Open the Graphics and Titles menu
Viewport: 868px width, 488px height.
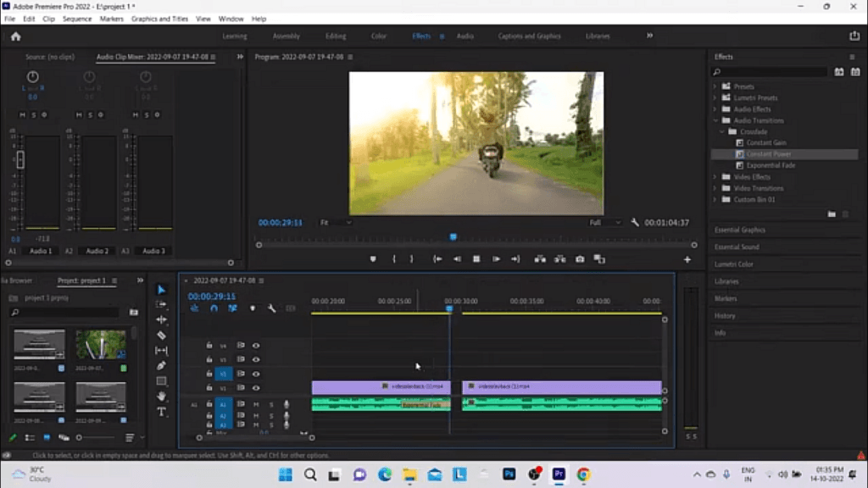click(159, 19)
